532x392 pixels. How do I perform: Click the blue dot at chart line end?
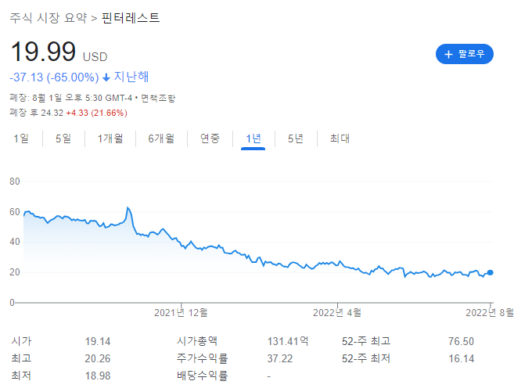pyautogui.click(x=490, y=272)
